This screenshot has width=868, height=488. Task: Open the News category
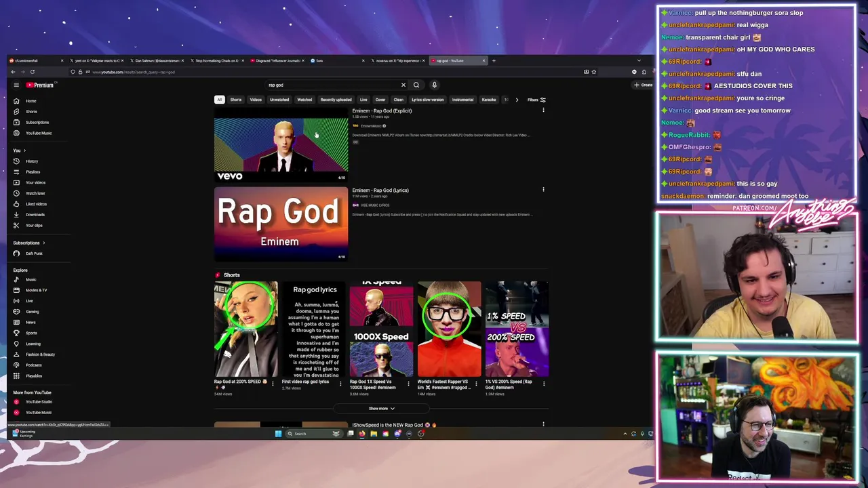tap(31, 323)
